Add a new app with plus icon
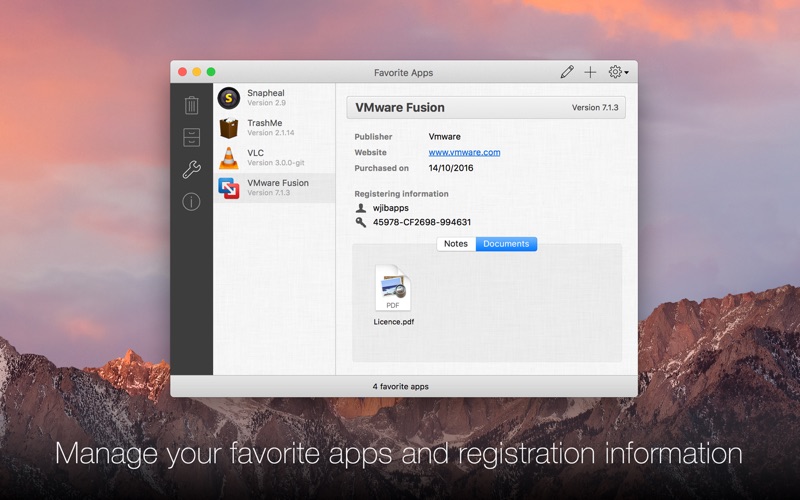This screenshot has height=500, width=800. 590,72
